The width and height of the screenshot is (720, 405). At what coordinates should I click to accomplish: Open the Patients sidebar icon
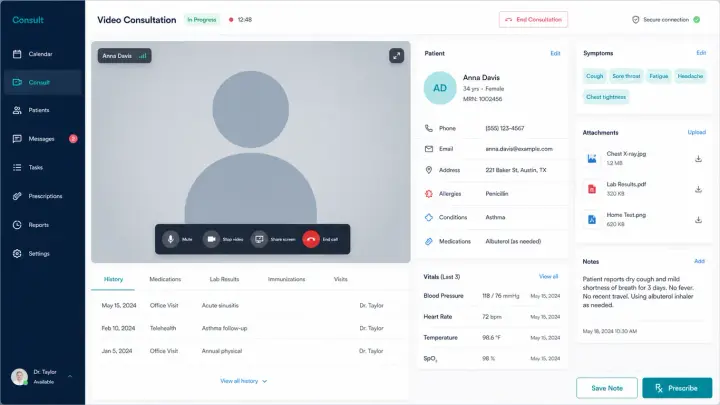click(17, 110)
